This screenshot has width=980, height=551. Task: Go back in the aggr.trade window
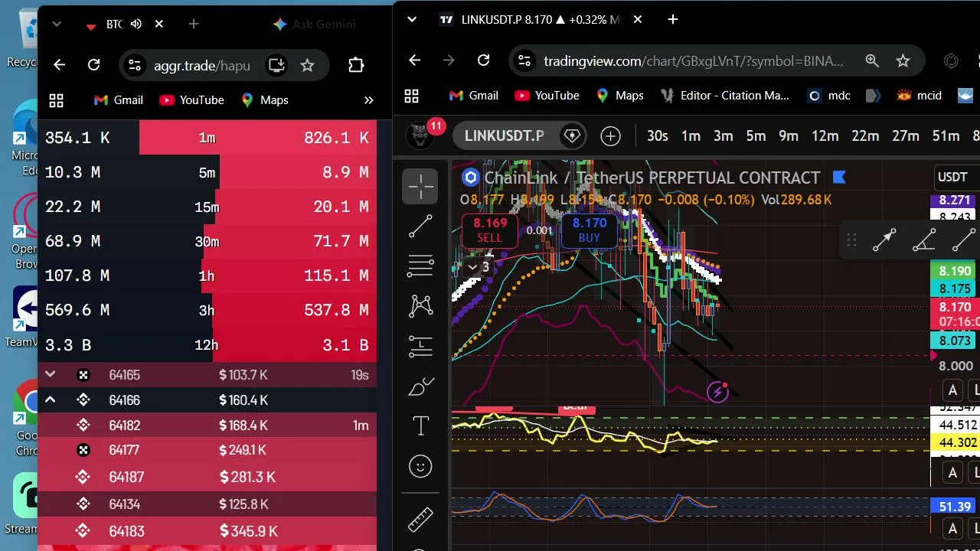60,66
